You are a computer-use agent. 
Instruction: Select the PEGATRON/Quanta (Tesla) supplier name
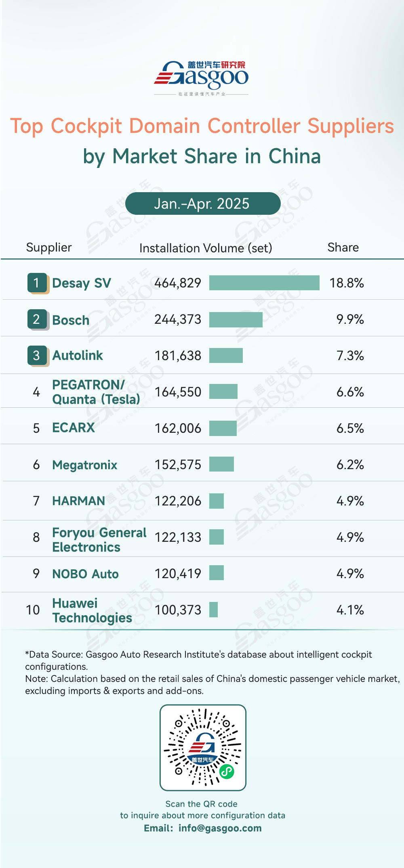[96, 392]
